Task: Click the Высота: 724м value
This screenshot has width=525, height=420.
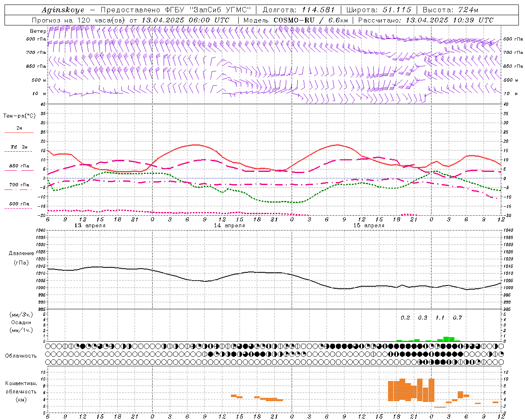Action: click(x=450, y=10)
